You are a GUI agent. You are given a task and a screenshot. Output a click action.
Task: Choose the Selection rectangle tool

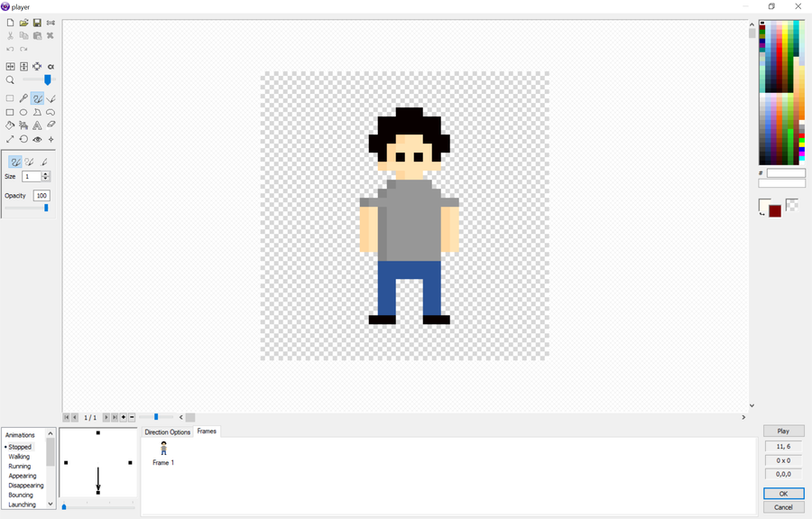pos(10,98)
